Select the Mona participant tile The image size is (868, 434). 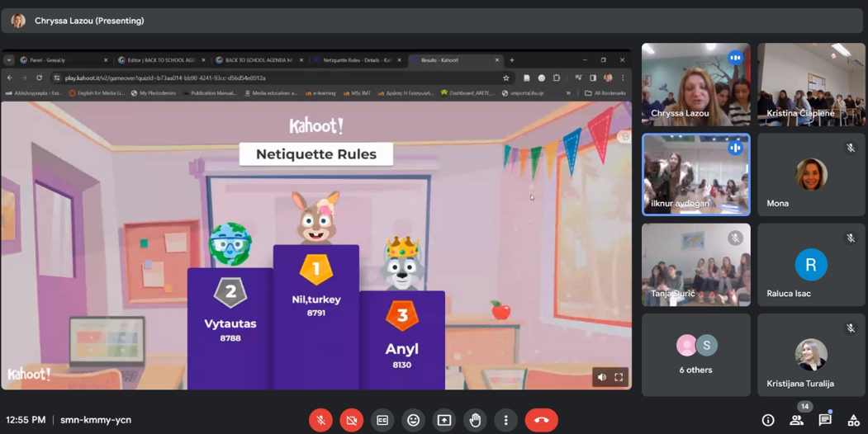click(x=811, y=175)
